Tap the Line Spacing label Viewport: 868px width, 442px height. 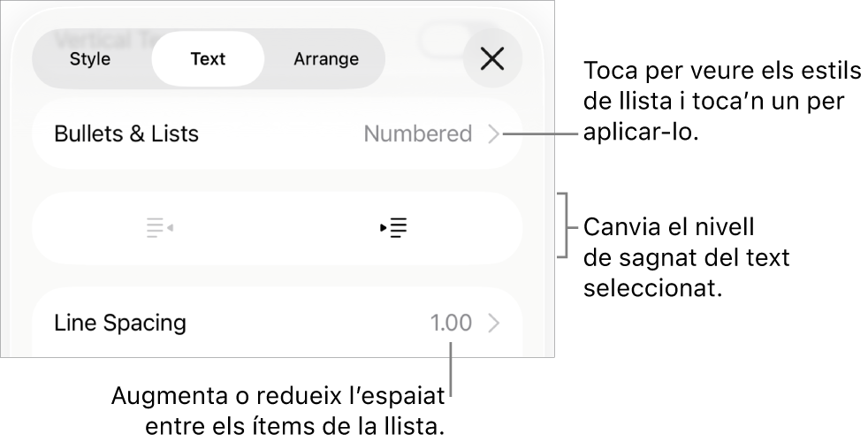coord(120,324)
